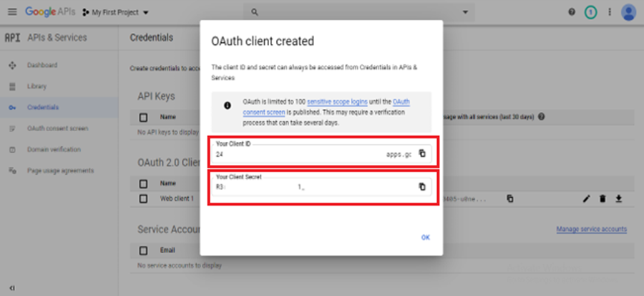Click inside the Client Secret field
644x296 pixels.
tap(315, 186)
